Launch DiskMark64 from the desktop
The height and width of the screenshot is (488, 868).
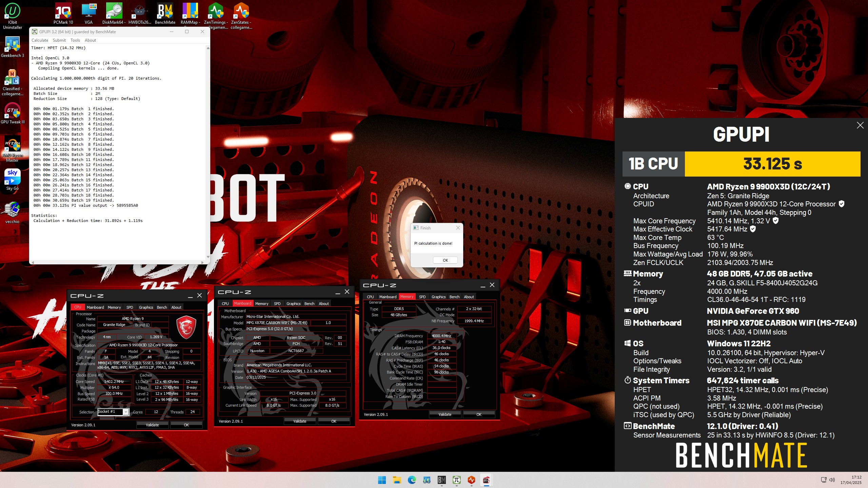click(x=114, y=14)
